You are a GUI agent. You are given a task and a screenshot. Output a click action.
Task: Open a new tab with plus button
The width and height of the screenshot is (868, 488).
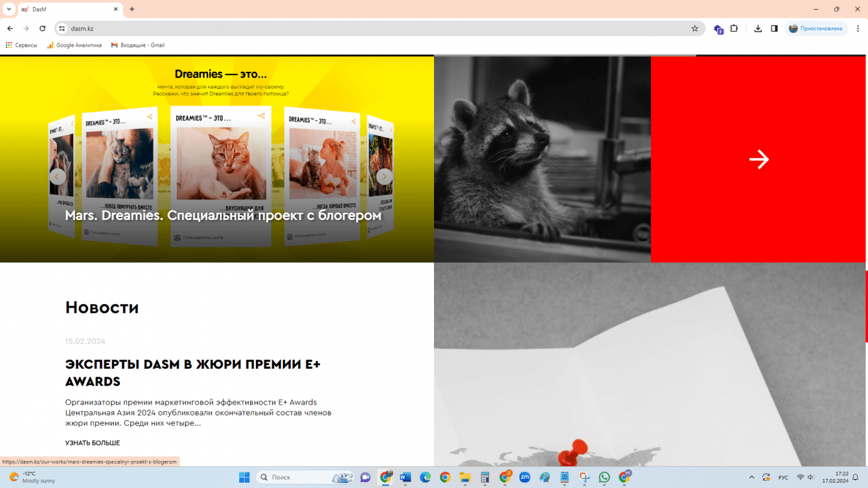click(x=132, y=9)
